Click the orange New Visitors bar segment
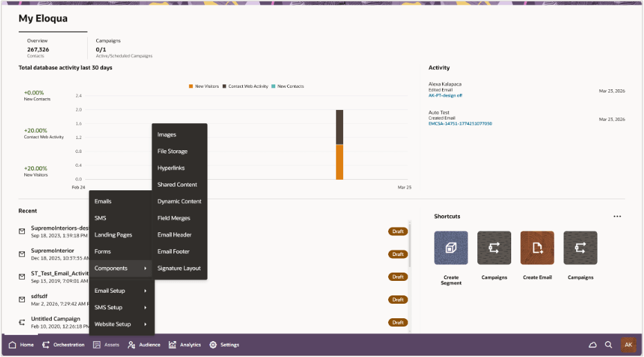The height and width of the screenshot is (357, 644). pos(339,162)
